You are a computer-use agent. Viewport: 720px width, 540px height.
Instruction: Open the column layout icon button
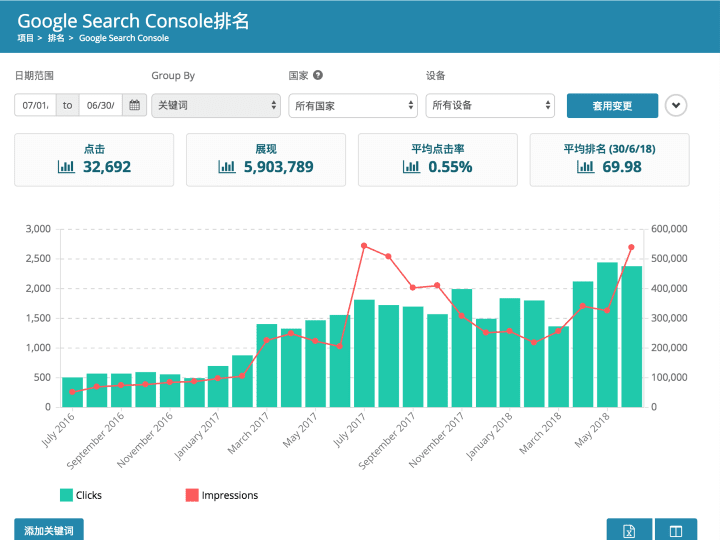click(x=676, y=530)
